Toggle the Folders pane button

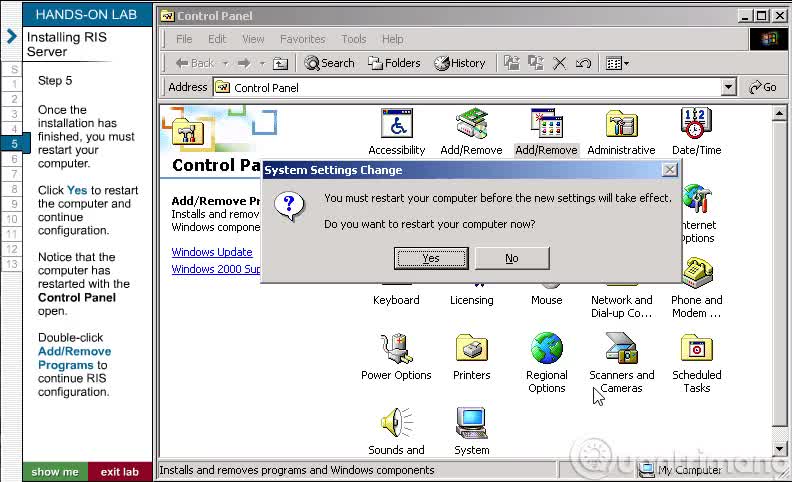coord(394,63)
